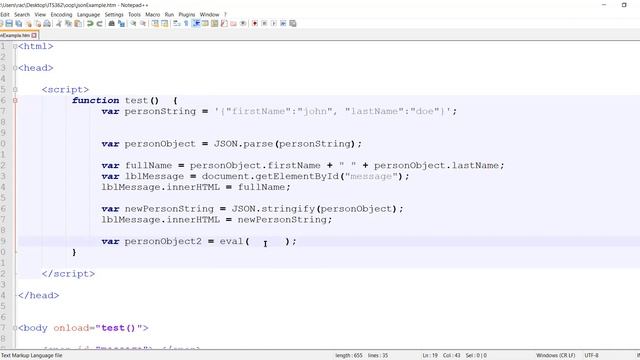Open the Document Map icon
Screen dimensions: 640x360
(214, 24)
